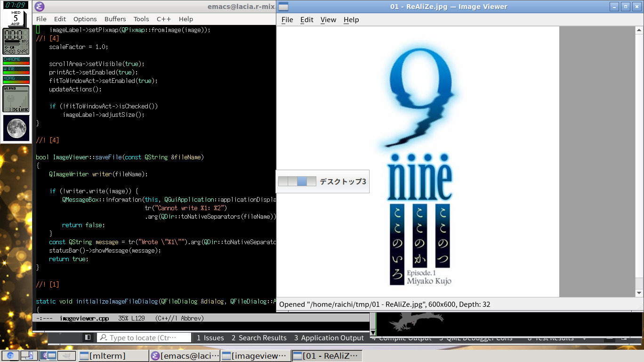
Task: Click the WLAN0 wireless link applet
Action: click(16, 99)
